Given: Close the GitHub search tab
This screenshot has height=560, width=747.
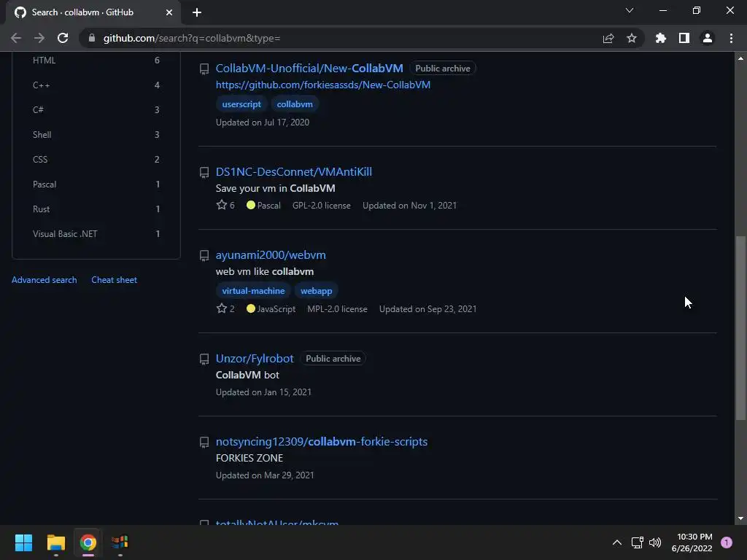Looking at the screenshot, I should point(169,12).
